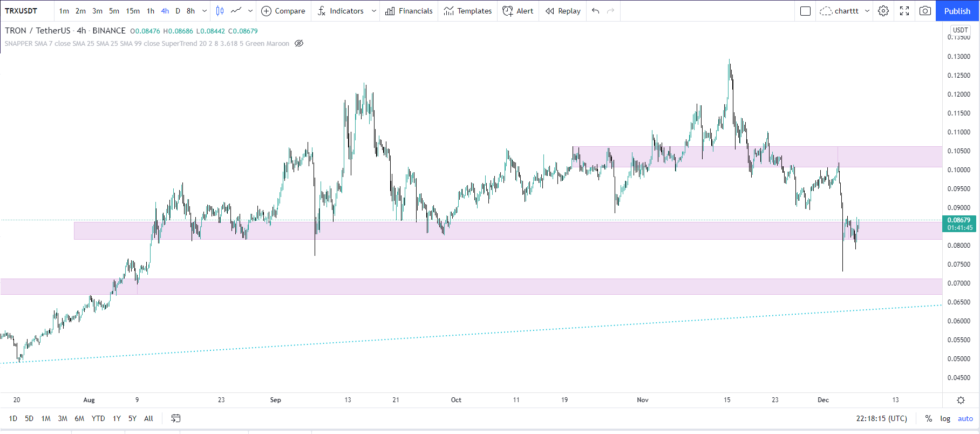
Task: Select the 1h timeframe
Action: coord(151,11)
